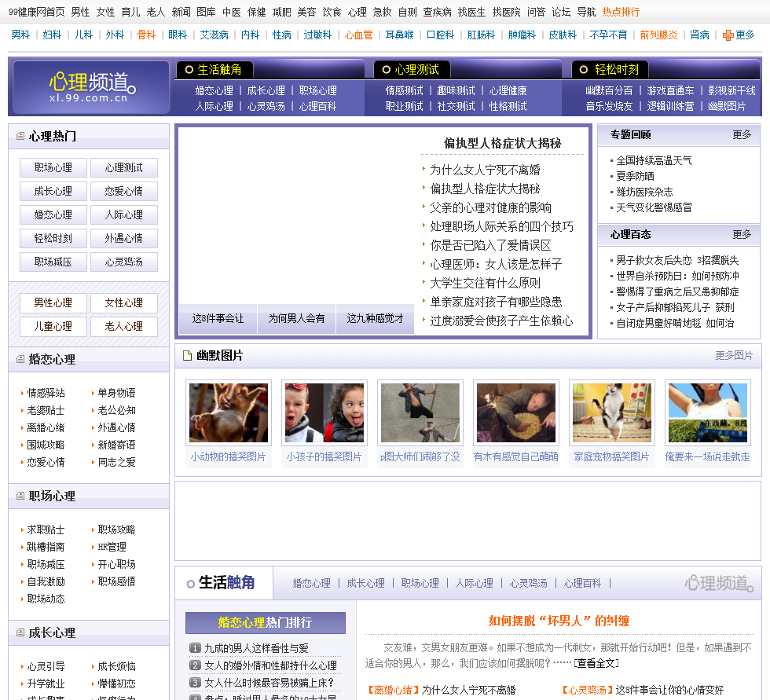Image resolution: width=770 pixels, height=700 pixels.
Task: Click 更多 beside 心理百态
Action: 742,234
